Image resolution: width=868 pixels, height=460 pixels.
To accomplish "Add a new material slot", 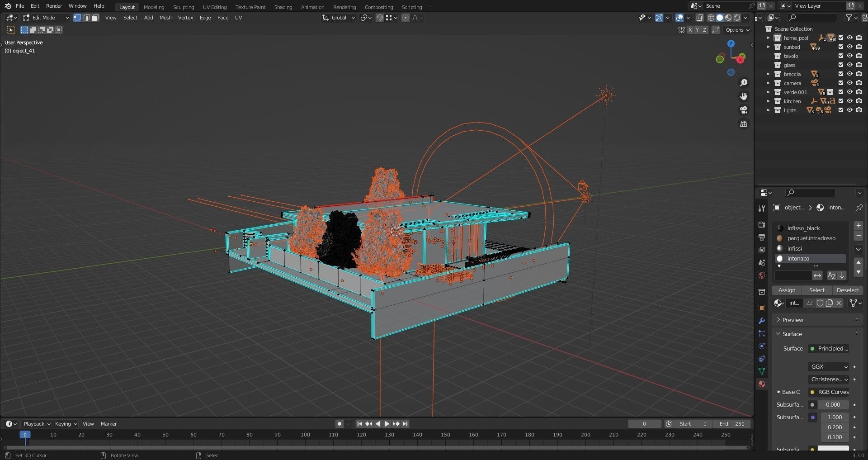I will pos(858,225).
